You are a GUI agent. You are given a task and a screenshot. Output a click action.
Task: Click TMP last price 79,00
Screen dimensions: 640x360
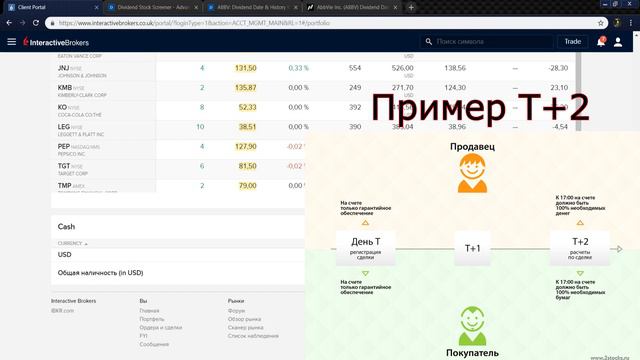(247, 186)
